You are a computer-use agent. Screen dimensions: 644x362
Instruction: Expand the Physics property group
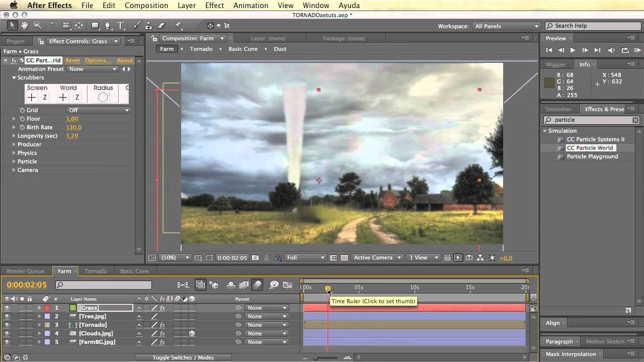[x=14, y=153]
